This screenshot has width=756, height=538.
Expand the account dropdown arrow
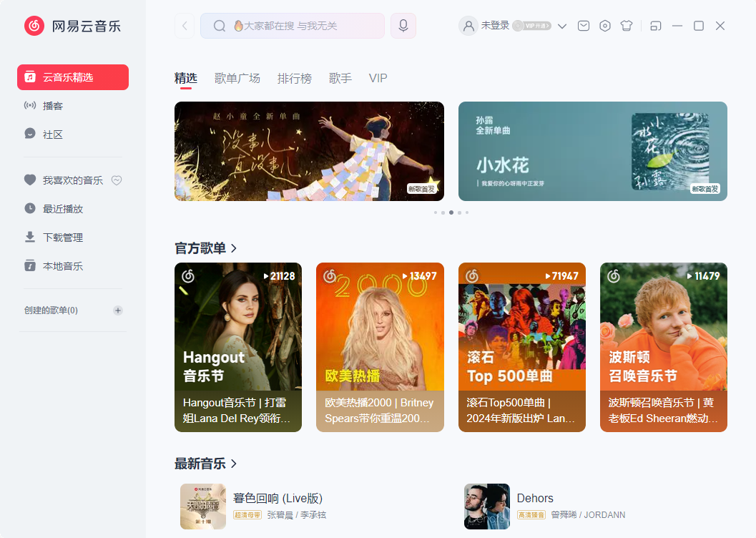point(562,26)
